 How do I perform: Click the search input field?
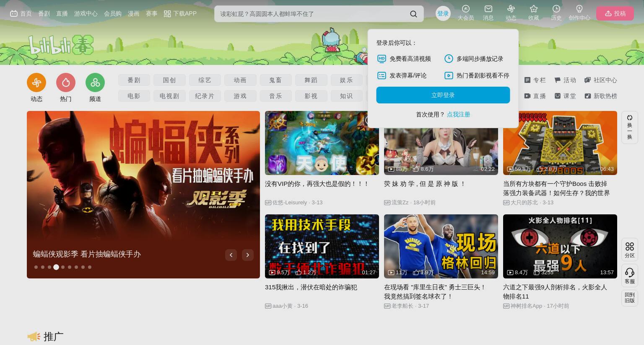click(312, 14)
